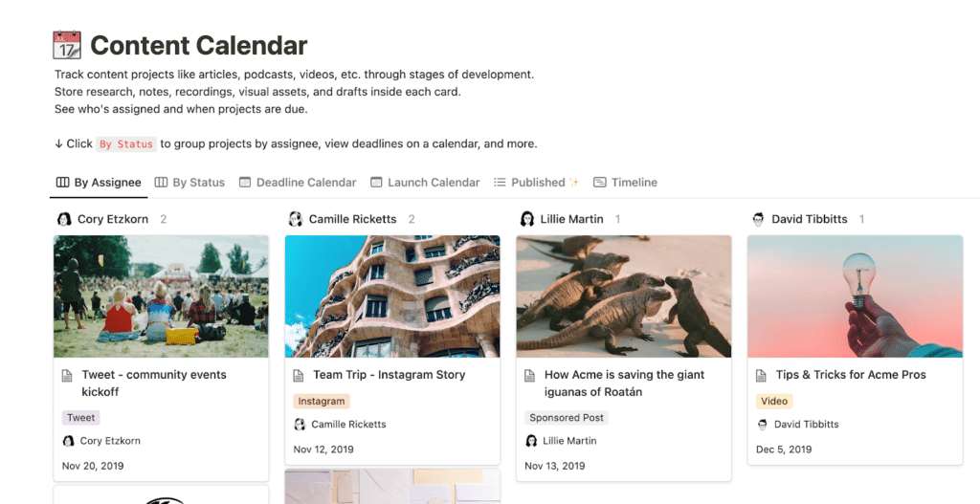Image resolution: width=980 pixels, height=504 pixels.
Task: Open the Timeline view tab
Action: tap(625, 182)
